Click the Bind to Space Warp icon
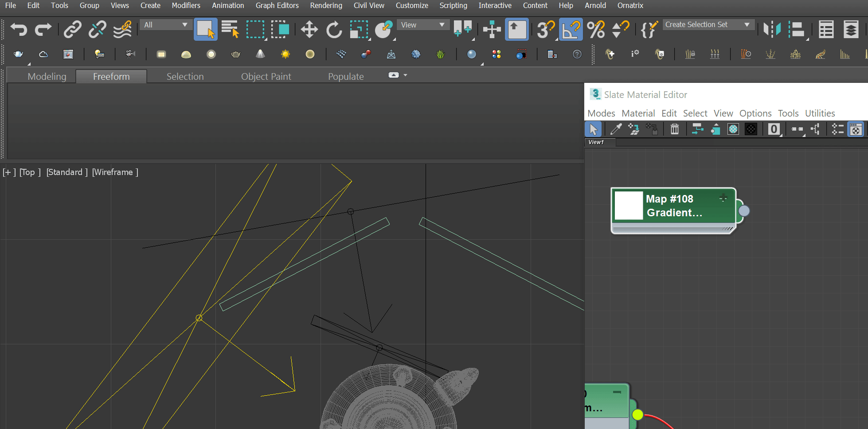The height and width of the screenshot is (429, 868). pyautogui.click(x=122, y=30)
